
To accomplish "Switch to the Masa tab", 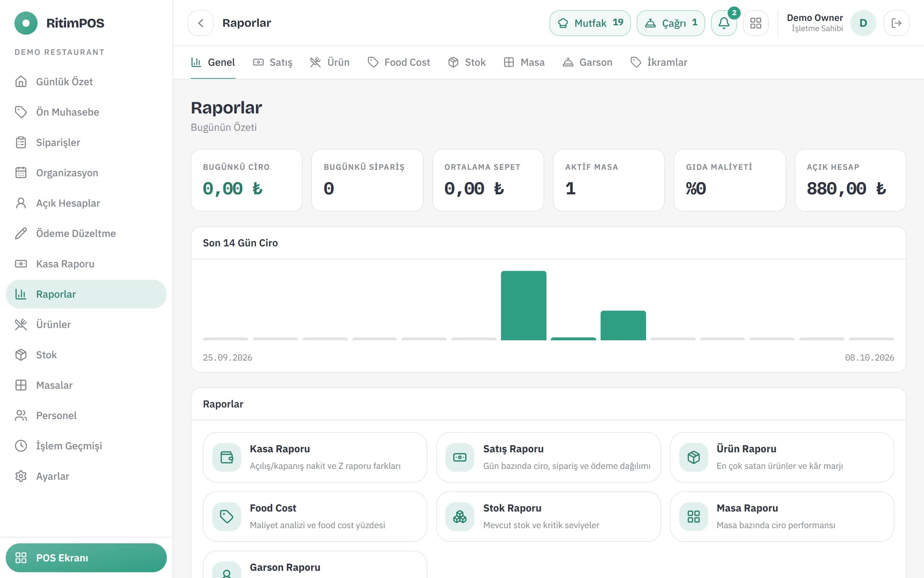I will tap(524, 62).
